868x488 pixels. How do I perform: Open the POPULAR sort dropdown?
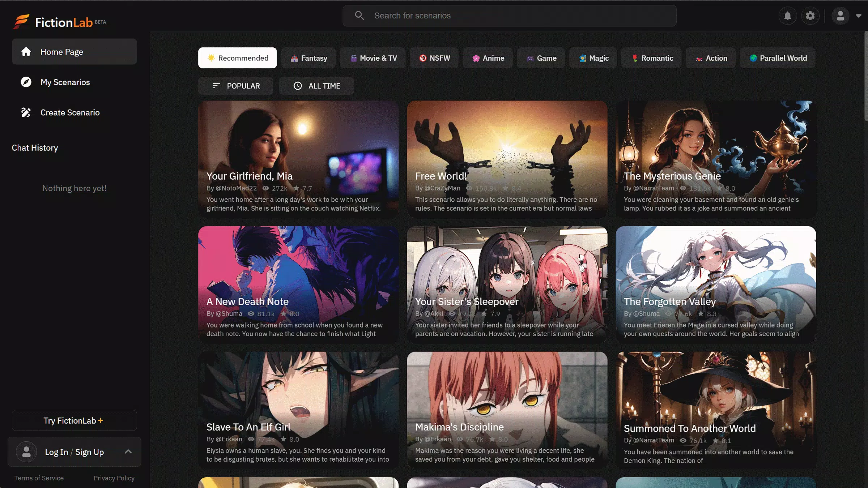pos(235,86)
